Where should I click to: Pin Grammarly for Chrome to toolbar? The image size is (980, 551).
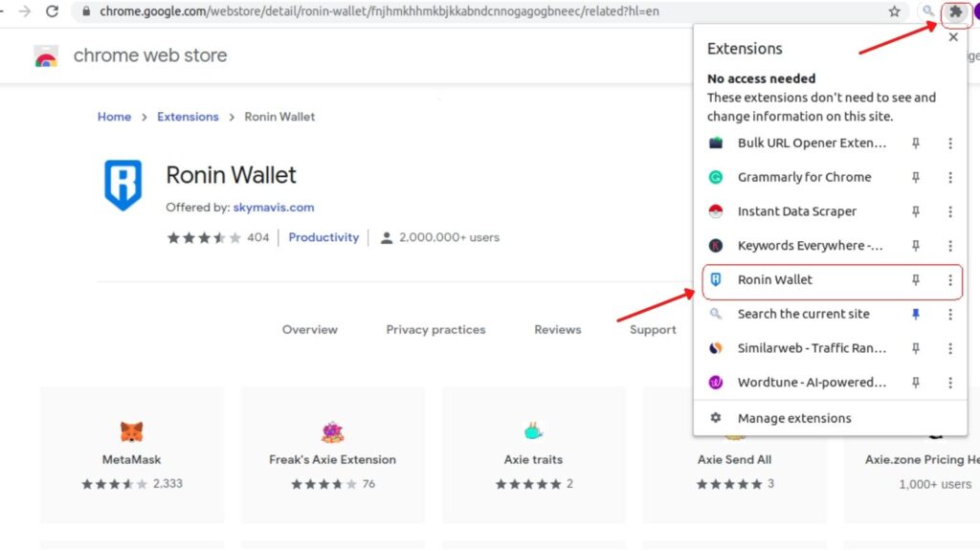pos(916,177)
